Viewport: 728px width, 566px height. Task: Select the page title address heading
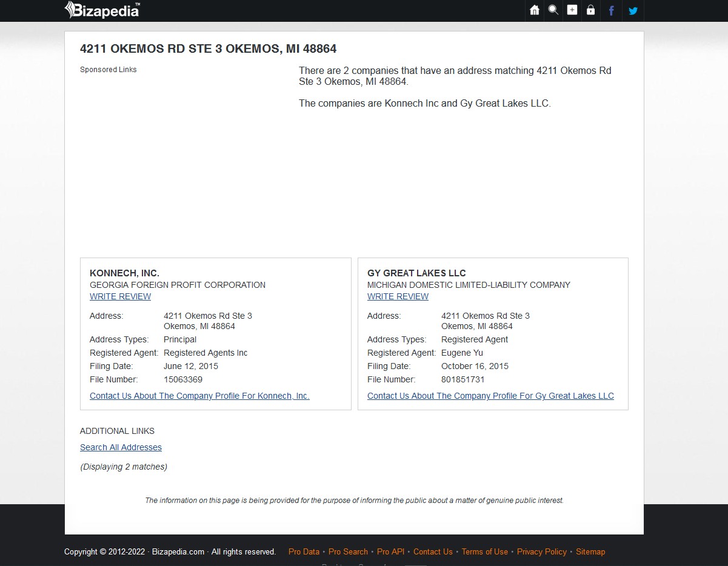pos(208,48)
